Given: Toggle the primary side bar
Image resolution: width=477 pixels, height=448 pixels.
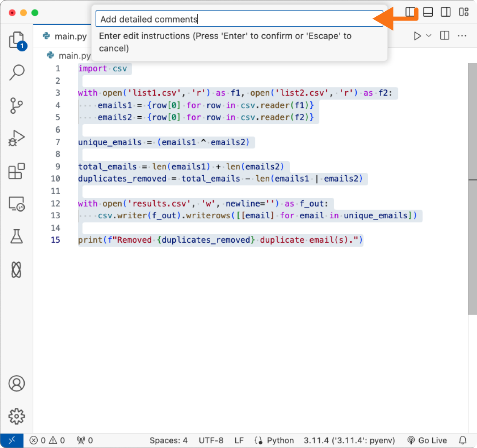Looking at the screenshot, I should coord(410,12).
